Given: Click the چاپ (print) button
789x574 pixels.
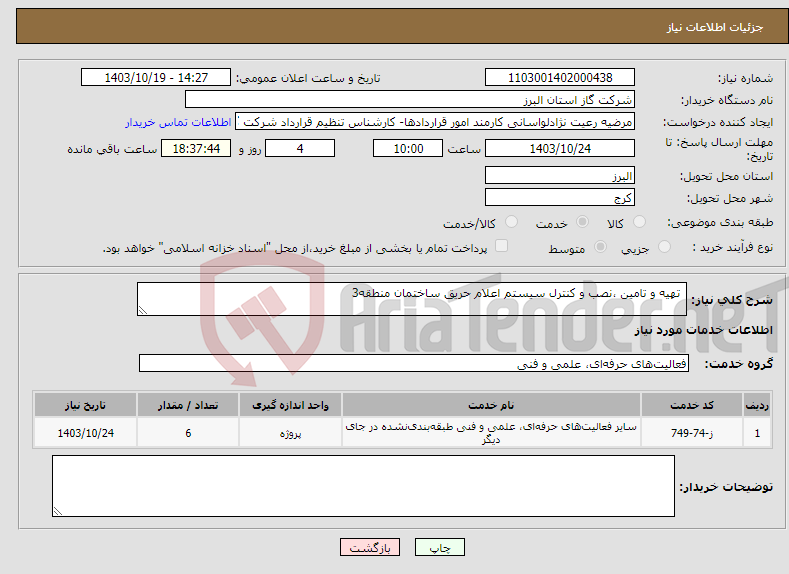Looking at the screenshot, I should click(x=439, y=547).
